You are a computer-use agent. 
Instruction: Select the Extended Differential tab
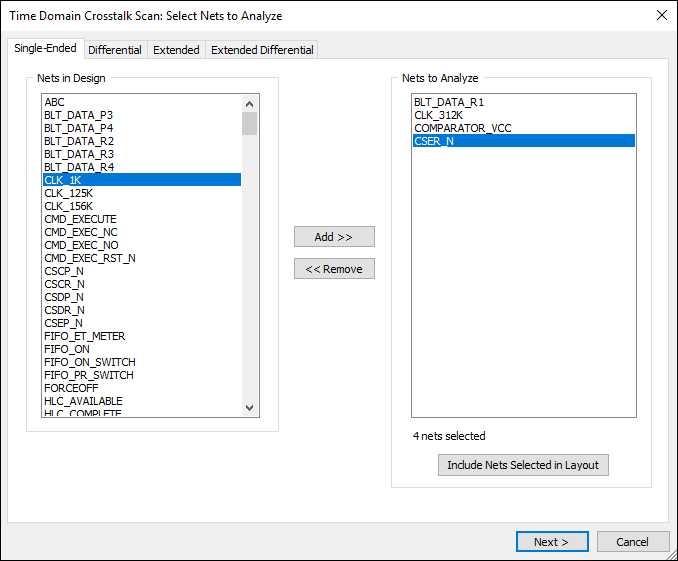coord(262,50)
